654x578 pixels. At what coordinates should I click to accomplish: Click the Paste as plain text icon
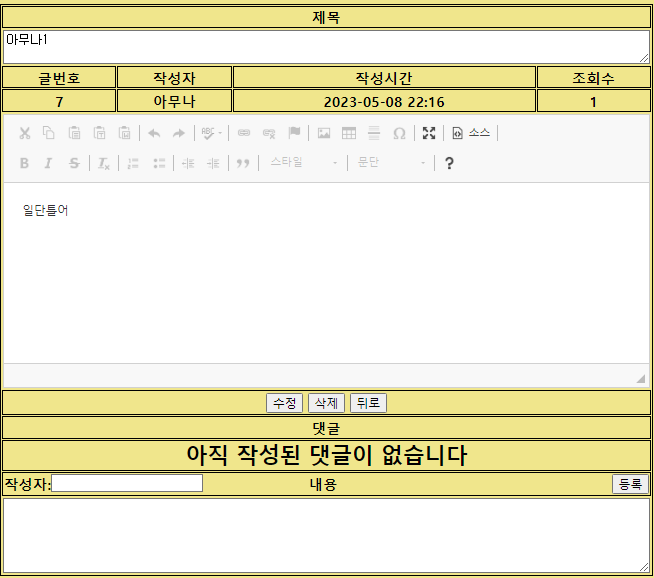99,133
